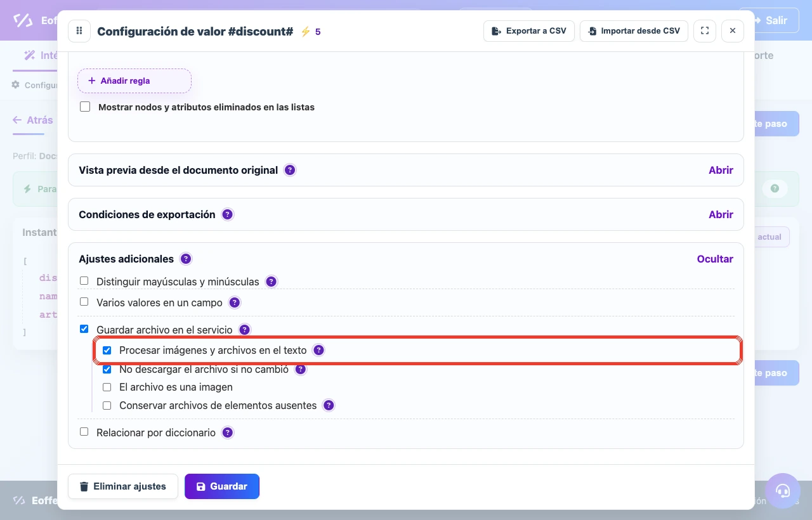Check El archivo es una imagen
The height and width of the screenshot is (520, 812).
click(107, 387)
